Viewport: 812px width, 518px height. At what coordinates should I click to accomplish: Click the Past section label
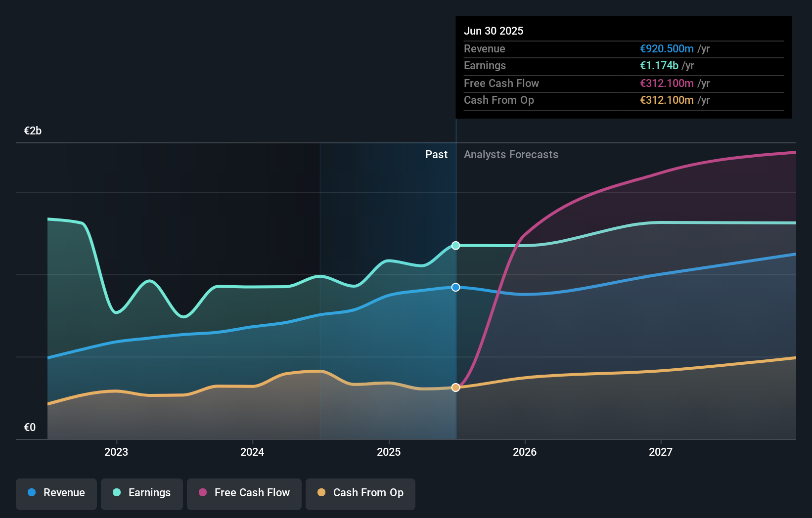coord(436,155)
